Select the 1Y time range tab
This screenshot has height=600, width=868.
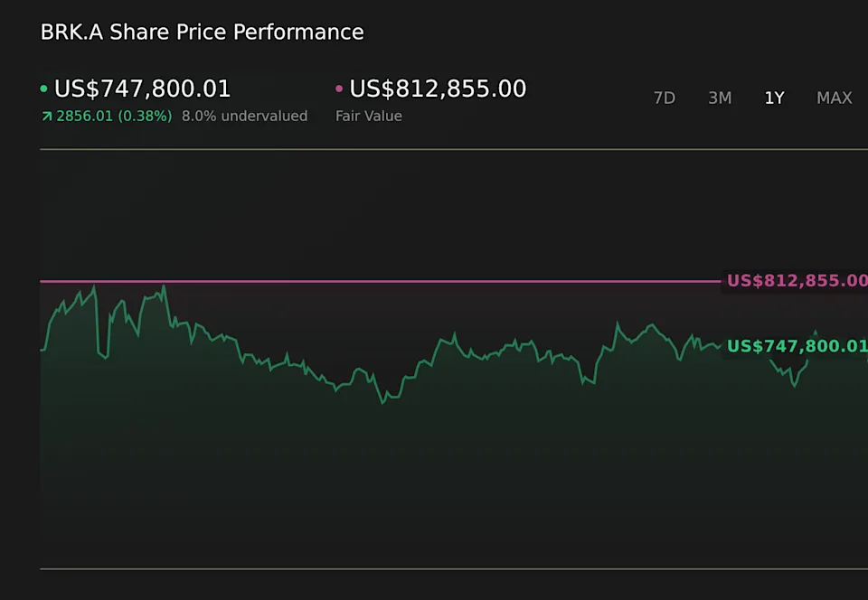coord(774,98)
